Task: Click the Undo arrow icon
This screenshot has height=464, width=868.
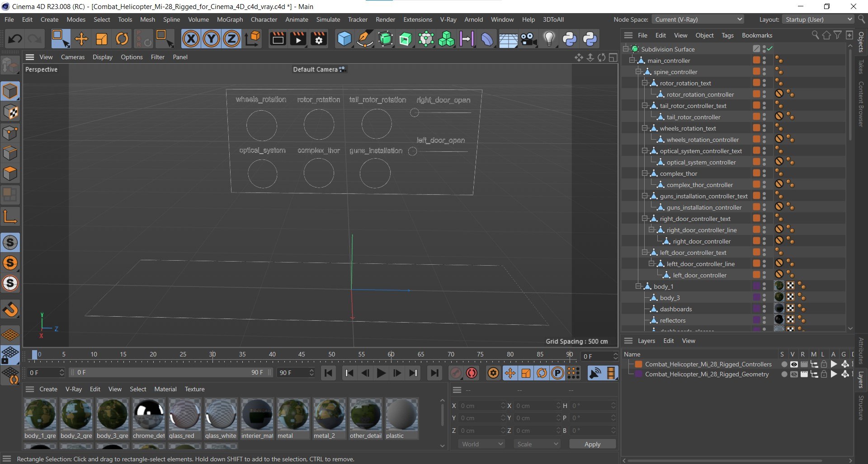Action: [14, 39]
